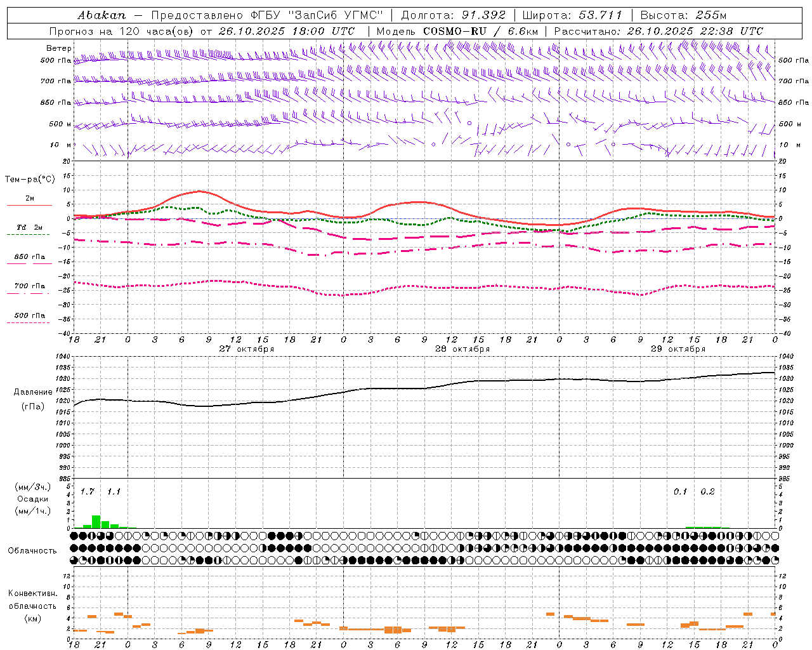Click the "28 октября" date label
This screenshot has width=812, height=650.
[x=462, y=349]
